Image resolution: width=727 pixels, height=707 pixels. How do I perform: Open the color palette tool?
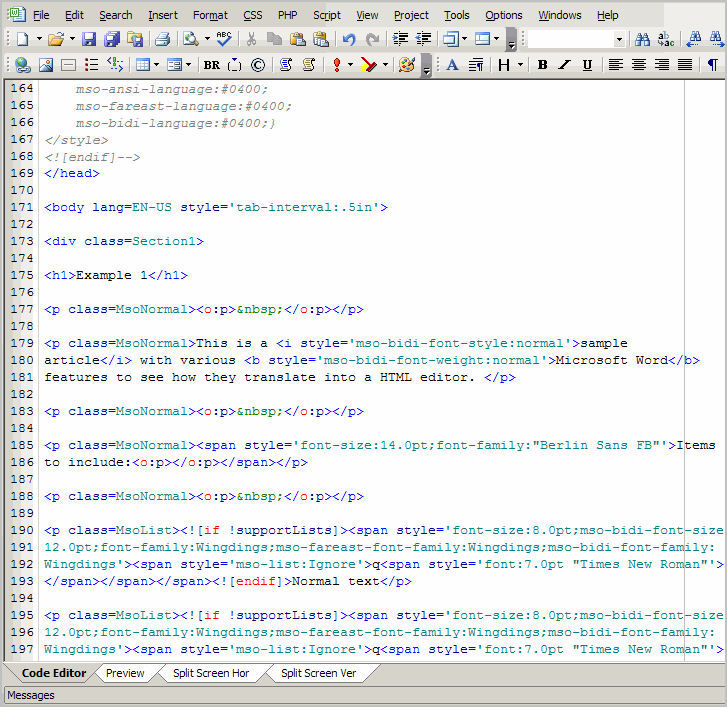[x=407, y=65]
